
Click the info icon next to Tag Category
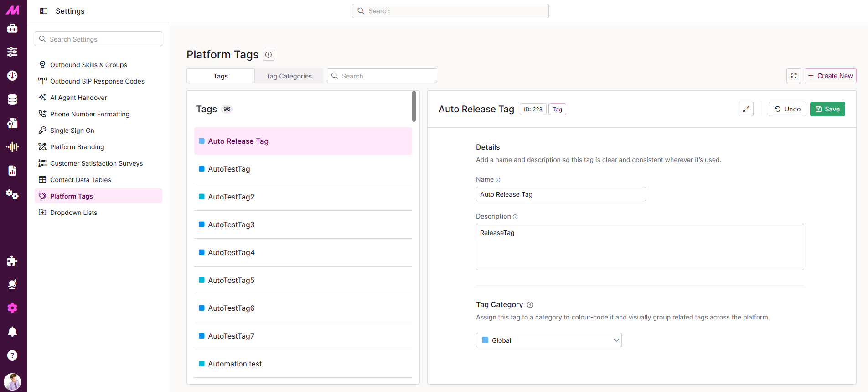point(530,305)
